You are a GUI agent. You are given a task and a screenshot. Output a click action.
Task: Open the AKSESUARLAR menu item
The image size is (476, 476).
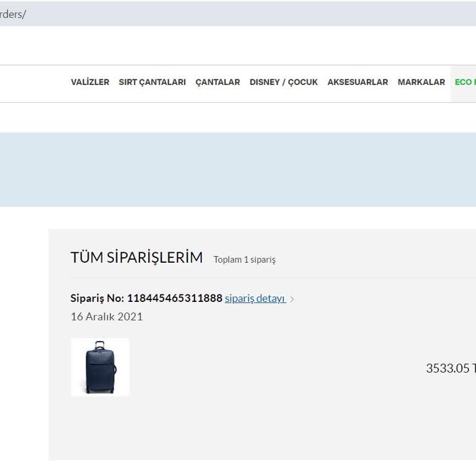click(358, 82)
